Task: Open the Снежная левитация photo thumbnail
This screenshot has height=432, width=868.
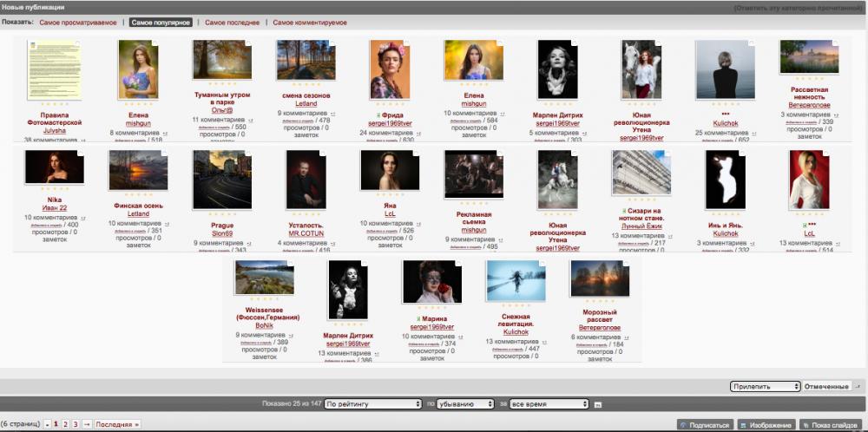Action: [516, 281]
